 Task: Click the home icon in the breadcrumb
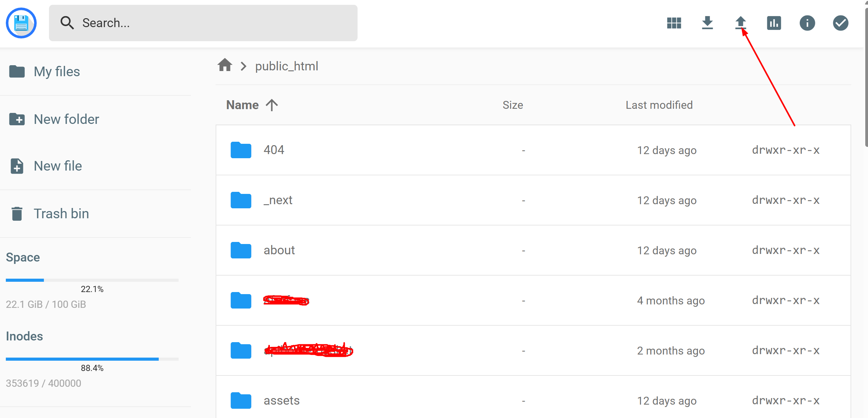[225, 65]
